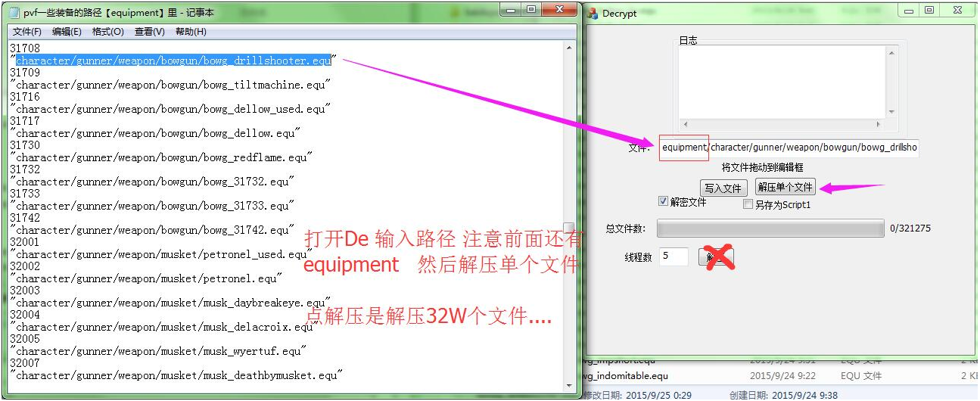
Task: Click the Notepad icon in the title bar
Action: 14,12
